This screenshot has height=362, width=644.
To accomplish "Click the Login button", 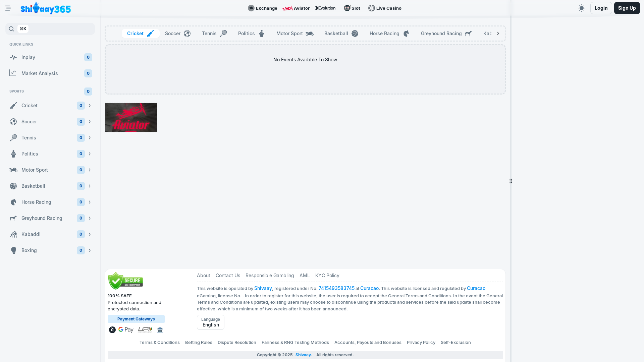I will (x=601, y=8).
